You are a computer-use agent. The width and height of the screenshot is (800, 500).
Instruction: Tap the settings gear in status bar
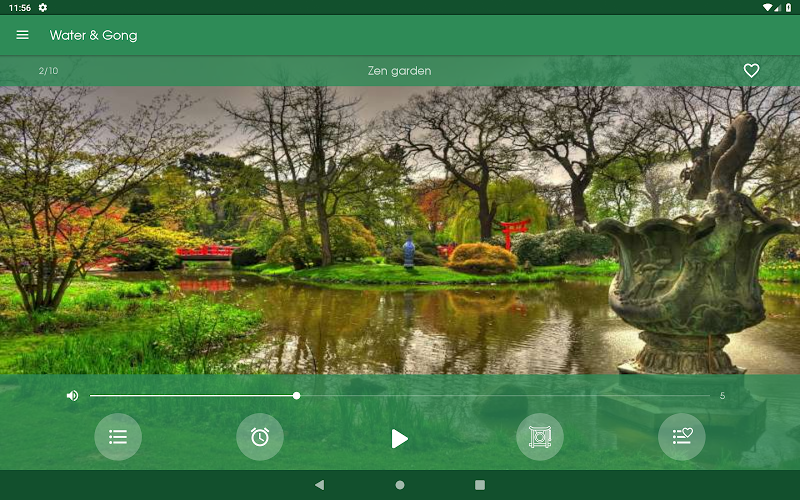click(x=43, y=7)
